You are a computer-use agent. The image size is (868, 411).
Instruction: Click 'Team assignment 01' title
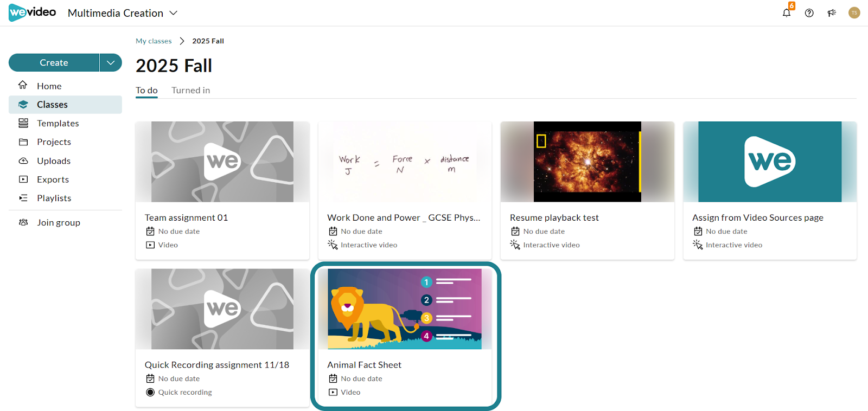click(187, 217)
